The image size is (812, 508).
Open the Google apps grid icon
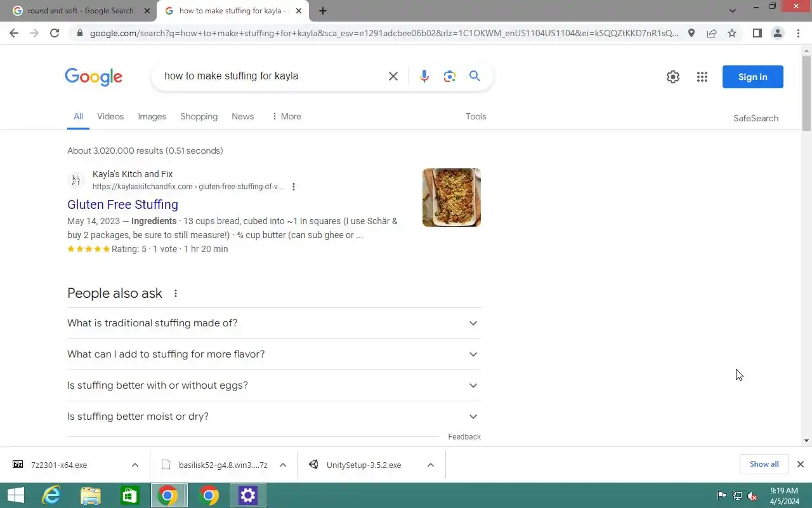click(702, 77)
